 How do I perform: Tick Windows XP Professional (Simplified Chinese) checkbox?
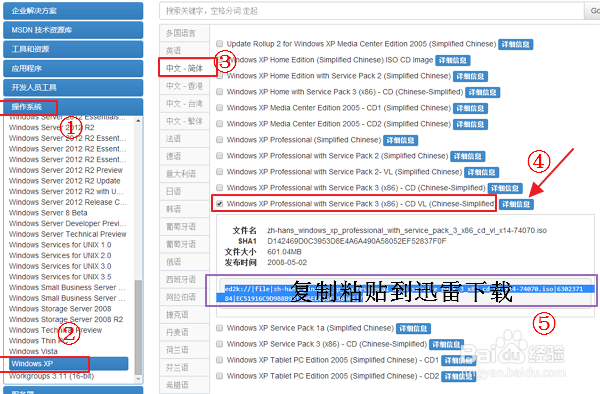coord(220,140)
